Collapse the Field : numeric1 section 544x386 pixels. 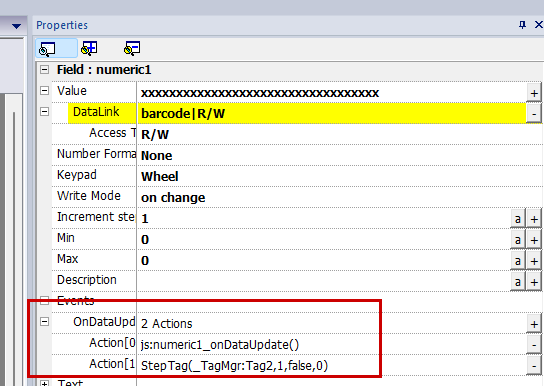(x=44, y=69)
